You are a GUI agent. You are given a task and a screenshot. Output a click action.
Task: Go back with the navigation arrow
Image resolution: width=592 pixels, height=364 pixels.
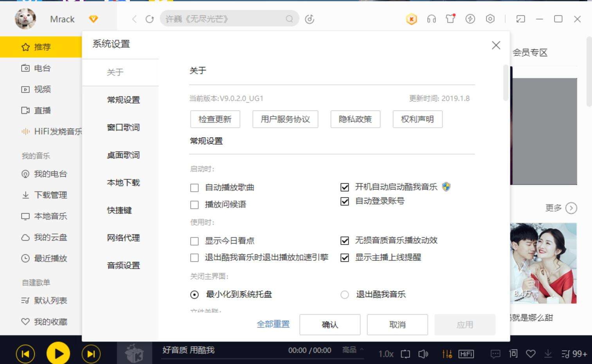coord(134,19)
